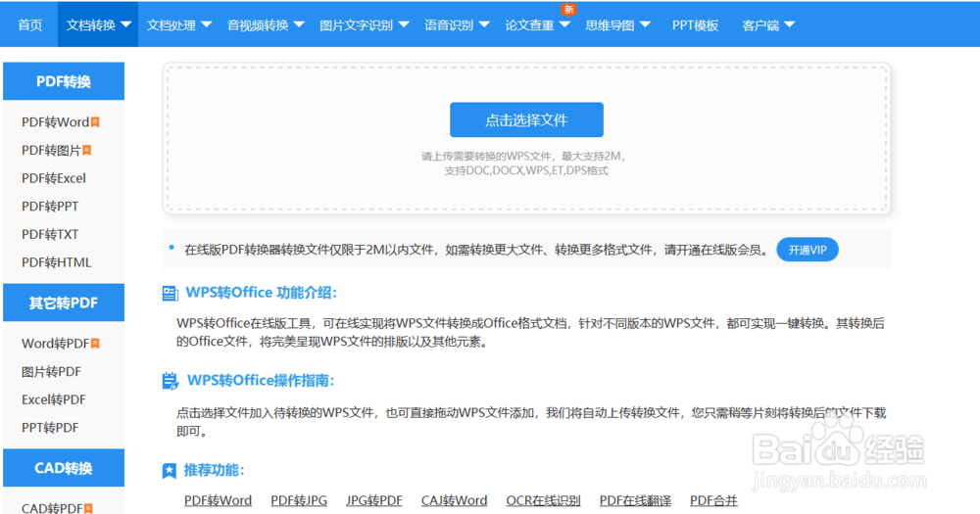Click hot badge icon beside PDF转Word
The width and height of the screenshot is (980, 514).
tap(95, 121)
